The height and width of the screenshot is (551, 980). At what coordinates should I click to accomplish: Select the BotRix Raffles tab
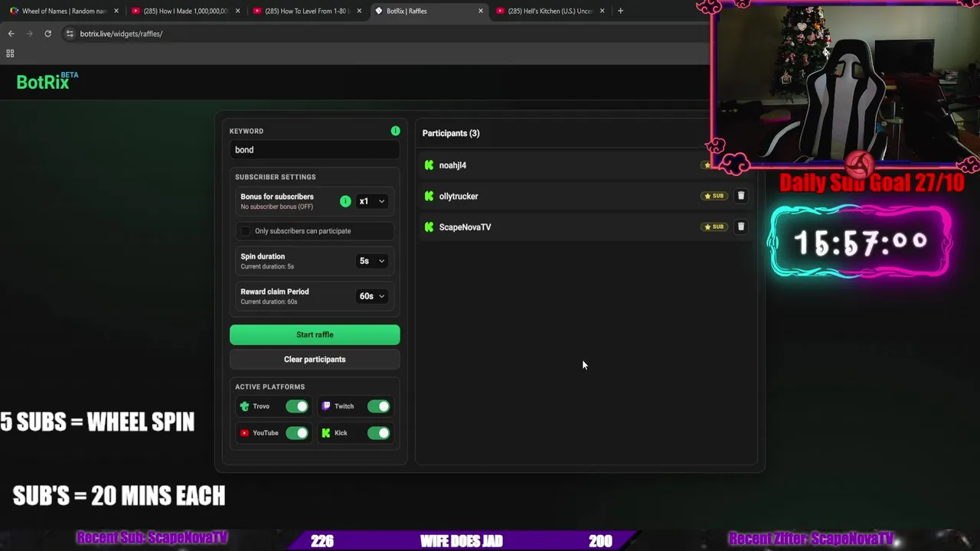[x=429, y=11]
